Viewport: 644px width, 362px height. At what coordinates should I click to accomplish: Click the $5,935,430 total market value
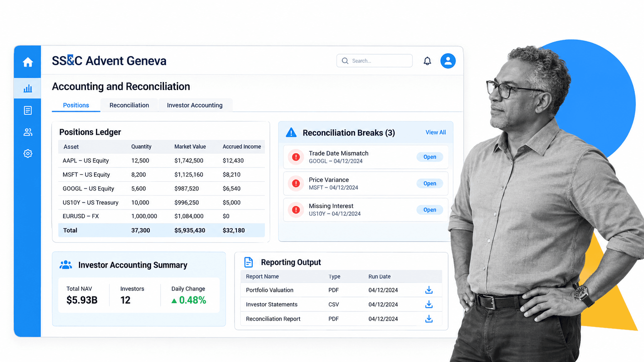pyautogui.click(x=190, y=230)
